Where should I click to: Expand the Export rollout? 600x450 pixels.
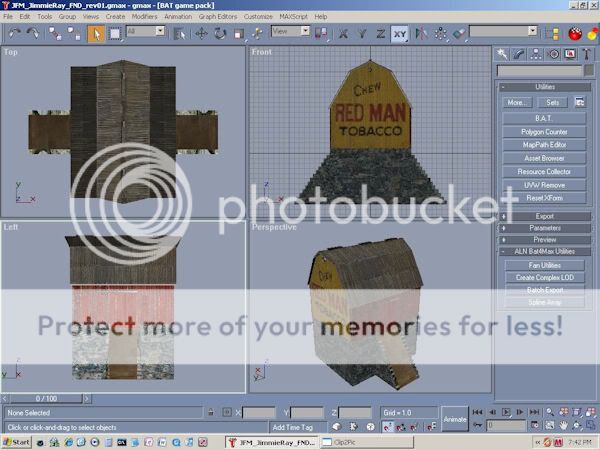tap(544, 216)
